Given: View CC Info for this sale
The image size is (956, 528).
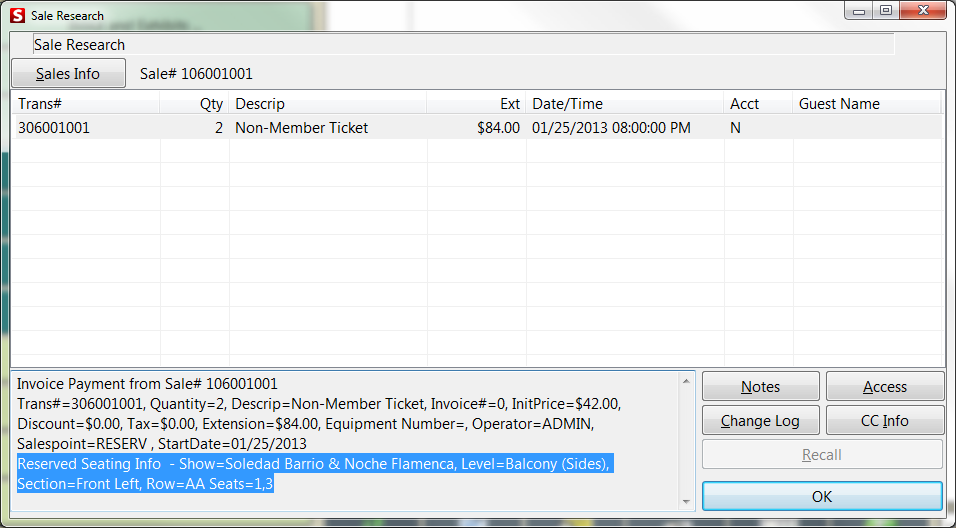Looking at the screenshot, I should pos(884,421).
